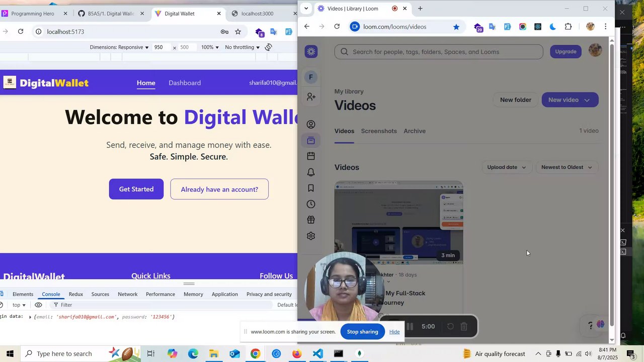Image resolution: width=644 pixels, height=362 pixels.
Task: Pause the Loom recording
Action: (410, 326)
